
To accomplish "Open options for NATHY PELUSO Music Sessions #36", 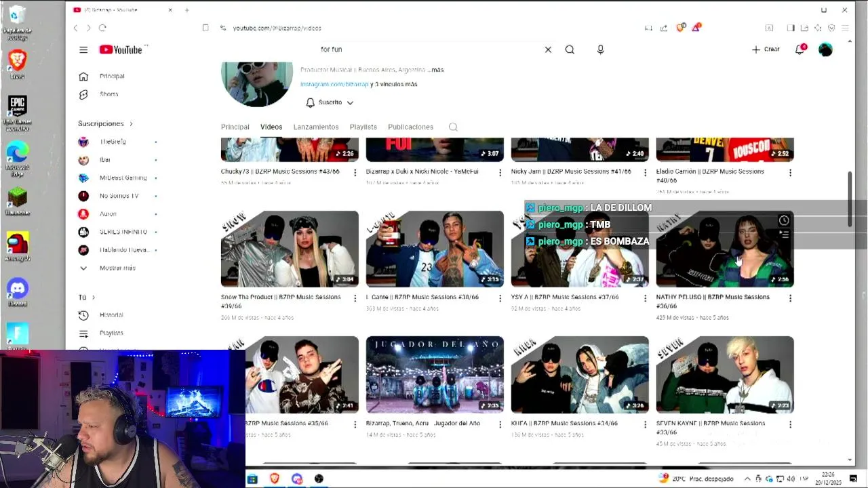I will [790, 298].
